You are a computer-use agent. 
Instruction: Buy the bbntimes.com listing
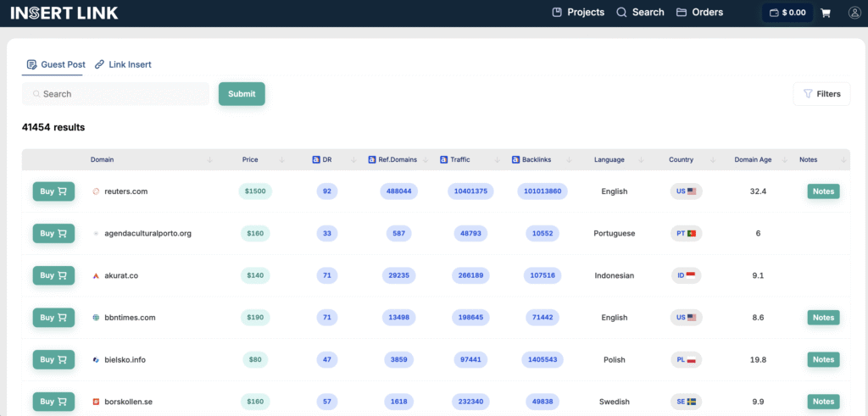tap(53, 318)
